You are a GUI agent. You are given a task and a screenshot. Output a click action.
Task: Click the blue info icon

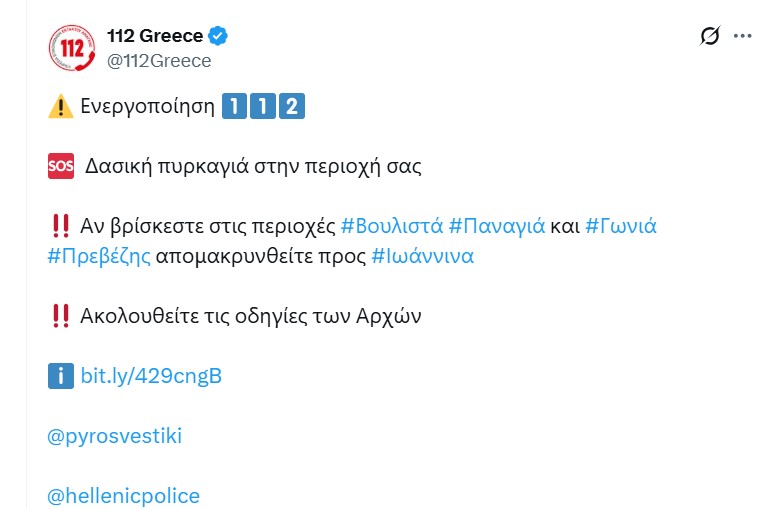point(60,376)
